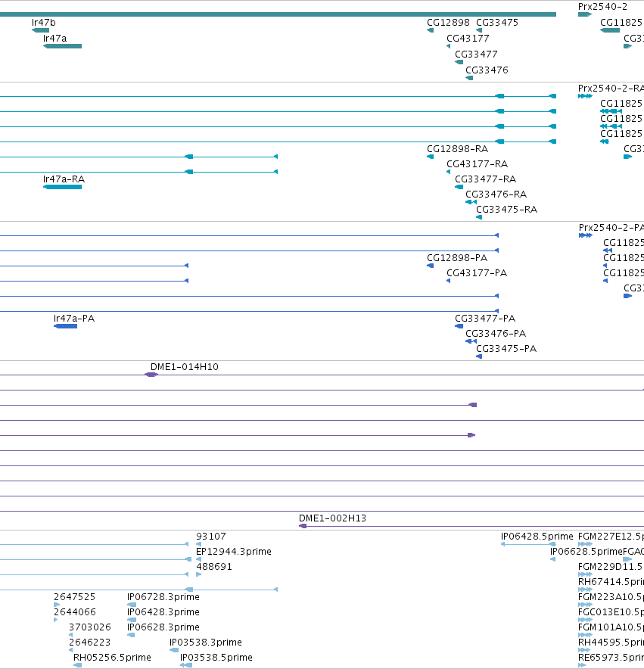The height and width of the screenshot is (669, 644).
Task: Select the Ir47a-PA protein bar glyph
Action: (x=65, y=326)
